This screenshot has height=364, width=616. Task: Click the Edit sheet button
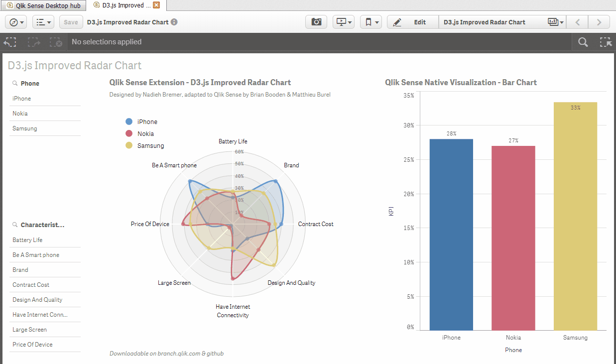point(413,22)
